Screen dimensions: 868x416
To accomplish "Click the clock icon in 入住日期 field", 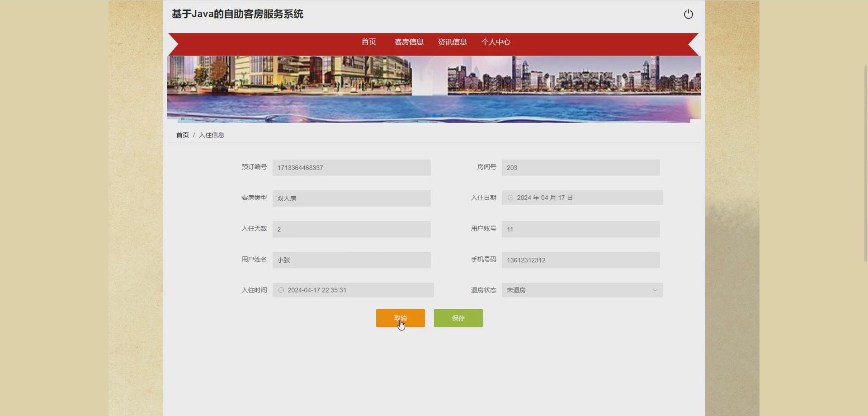I will coord(510,198).
